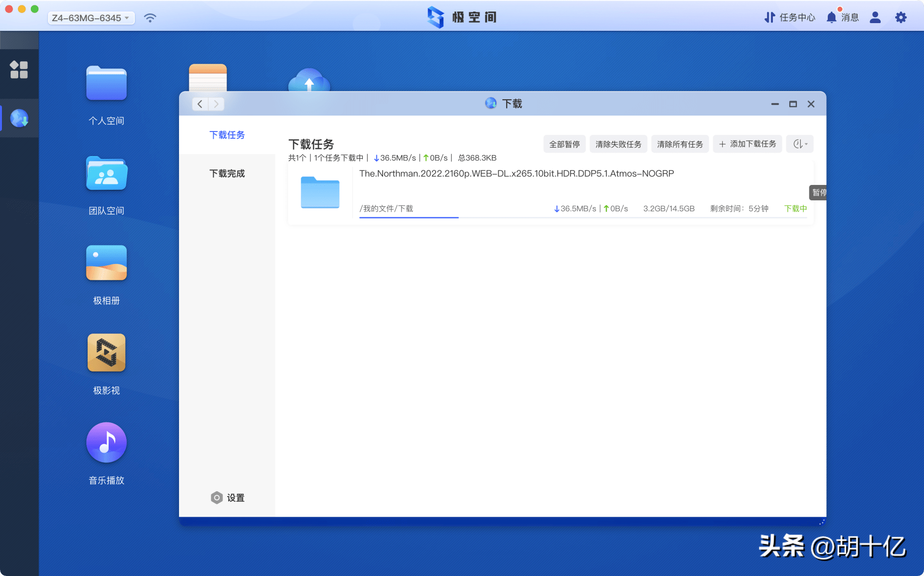Image resolution: width=924 pixels, height=576 pixels.
Task: Click the green 下载中 status label
Action: (796, 209)
